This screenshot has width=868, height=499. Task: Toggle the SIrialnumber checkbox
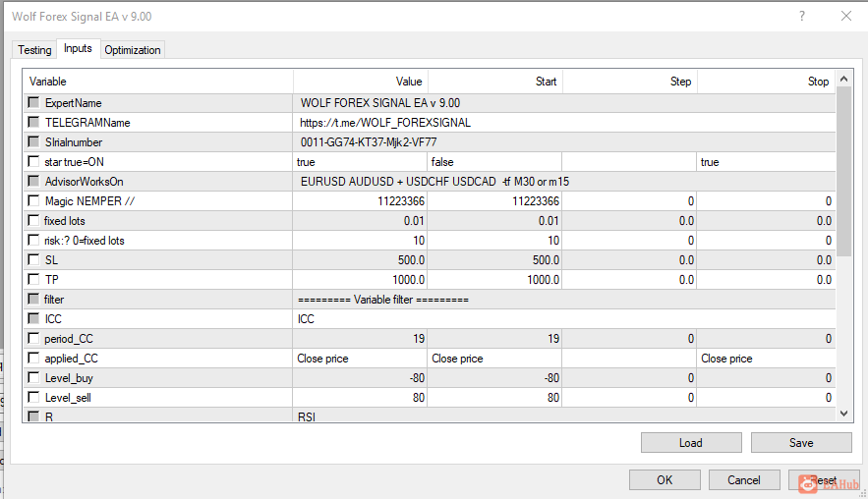pos(33,141)
